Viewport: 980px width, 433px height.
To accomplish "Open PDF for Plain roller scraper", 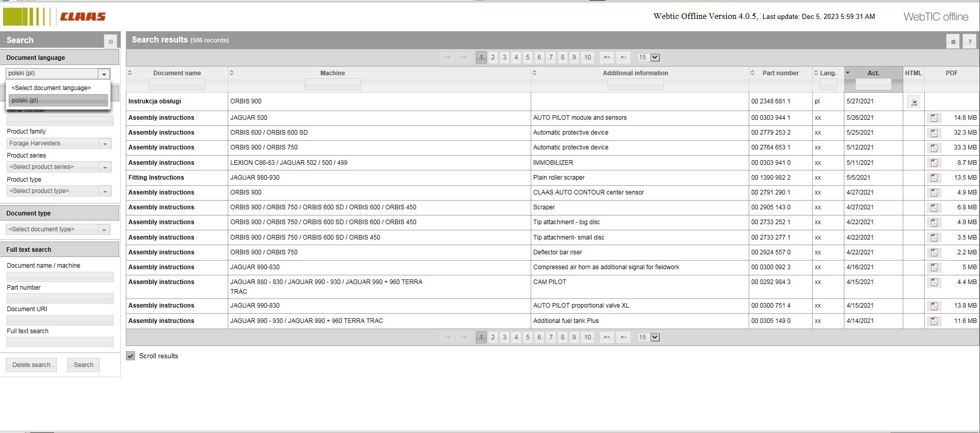I will coord(934,178).
